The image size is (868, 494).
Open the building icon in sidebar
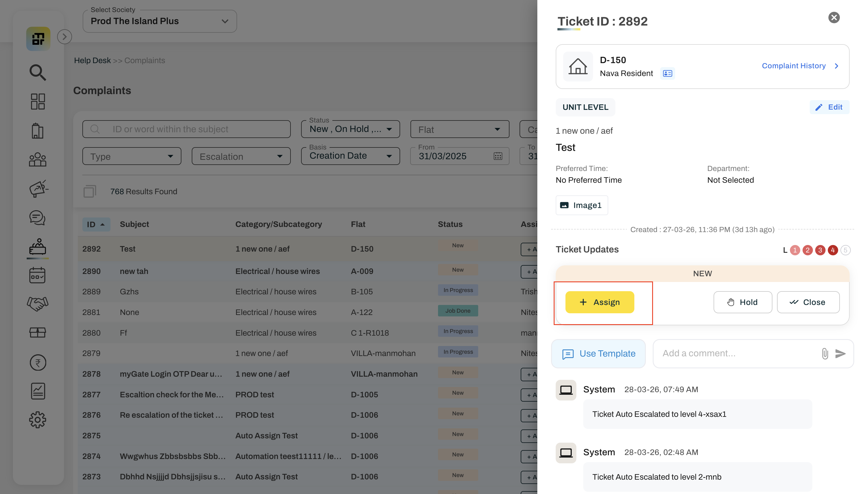pyautogui.click(x=38, y=131)
